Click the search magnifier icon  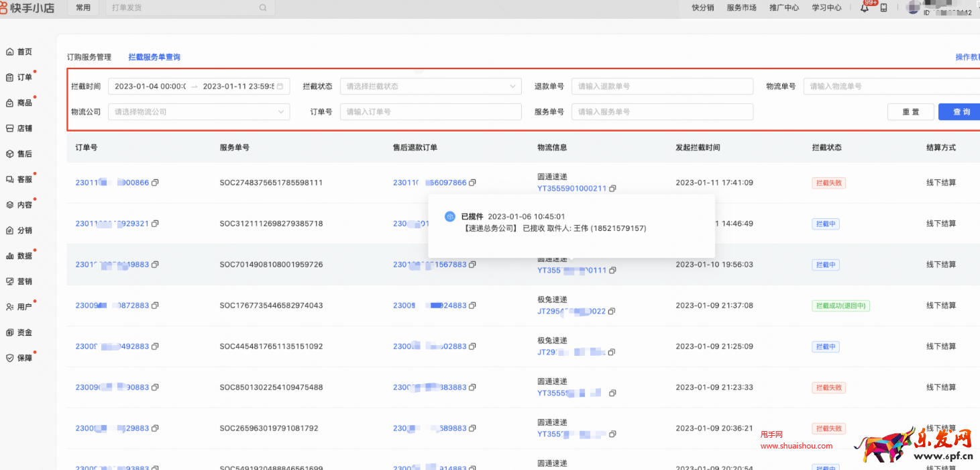(x=262, y=8)
